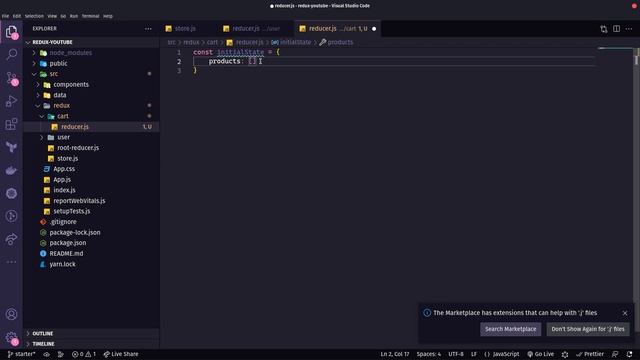Viewport: 640px width, 360px height.
Task: Open root-reducer.js in the explorer
Action: click(78, 148)
